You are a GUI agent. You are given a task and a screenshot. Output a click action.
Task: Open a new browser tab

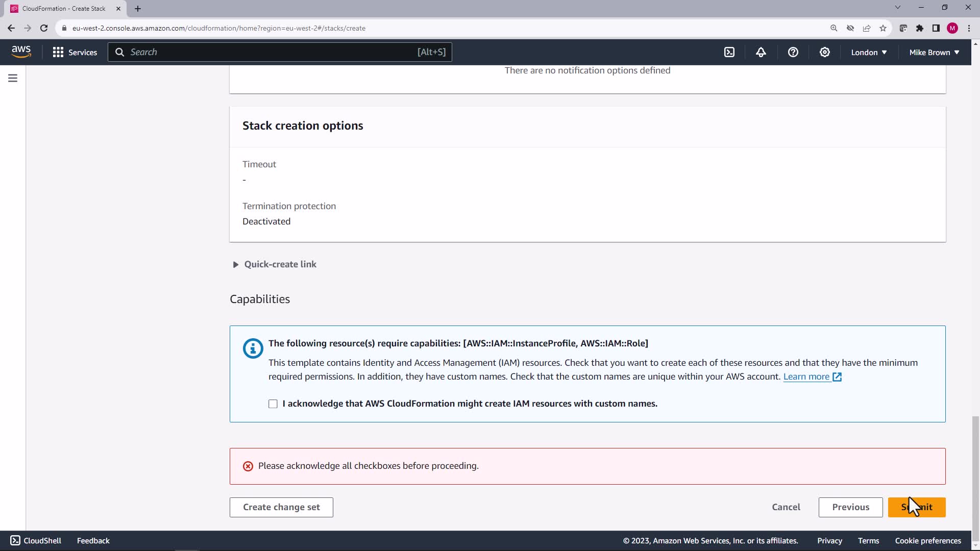click(x=138, y=9)
